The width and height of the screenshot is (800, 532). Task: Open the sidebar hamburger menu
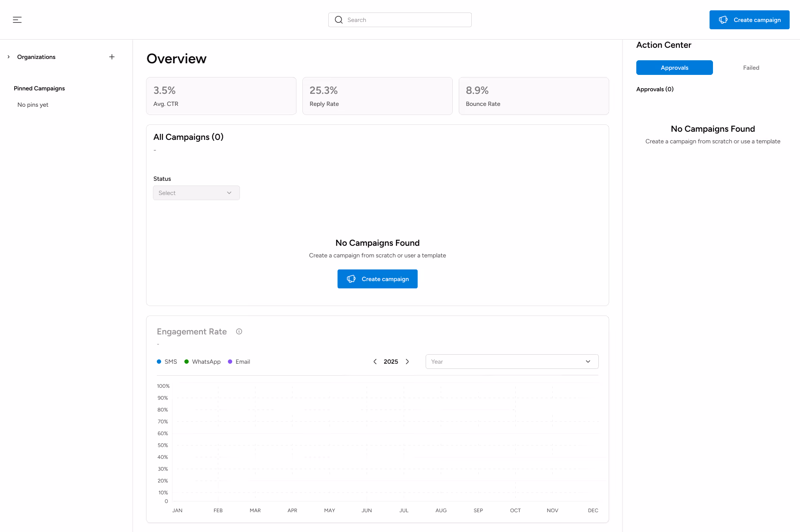point(17,20)
